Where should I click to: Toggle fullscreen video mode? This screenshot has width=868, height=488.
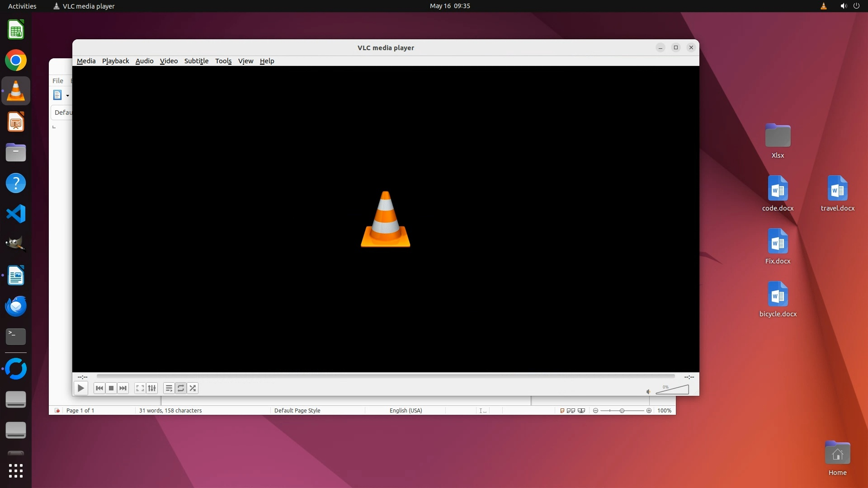140,388
